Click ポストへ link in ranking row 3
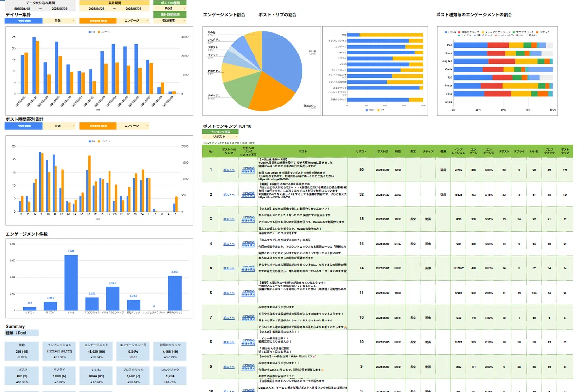Viewport: 584px width, 392px height. tap(229, 219)
